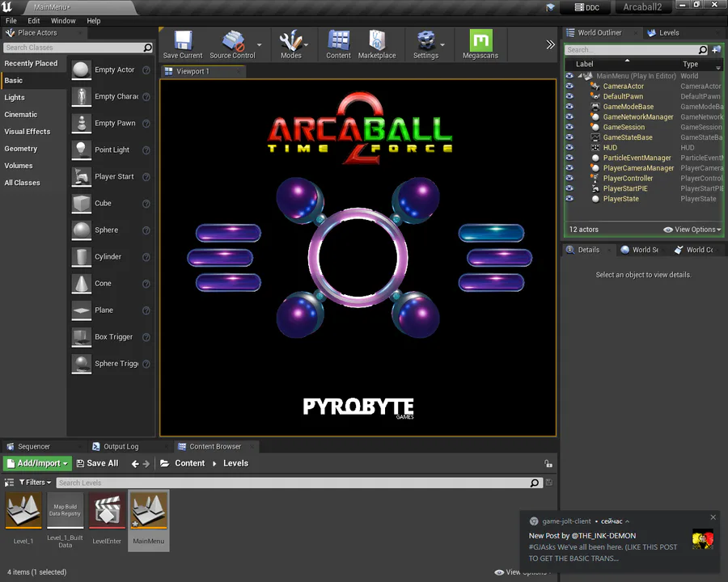This screenshot has width=728, height=582.
Task: Open the Window menu
Action: [63, 21]
